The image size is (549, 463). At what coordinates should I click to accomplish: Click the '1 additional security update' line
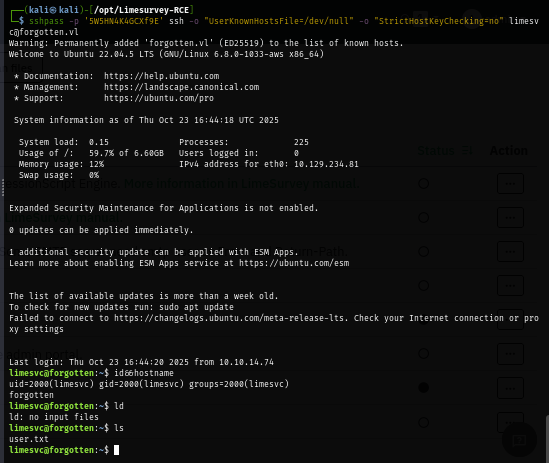pos(154,252)
